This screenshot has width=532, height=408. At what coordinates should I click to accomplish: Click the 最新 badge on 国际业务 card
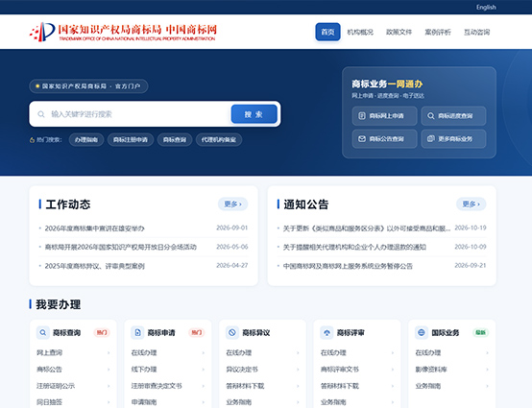[x=480, y=333]
